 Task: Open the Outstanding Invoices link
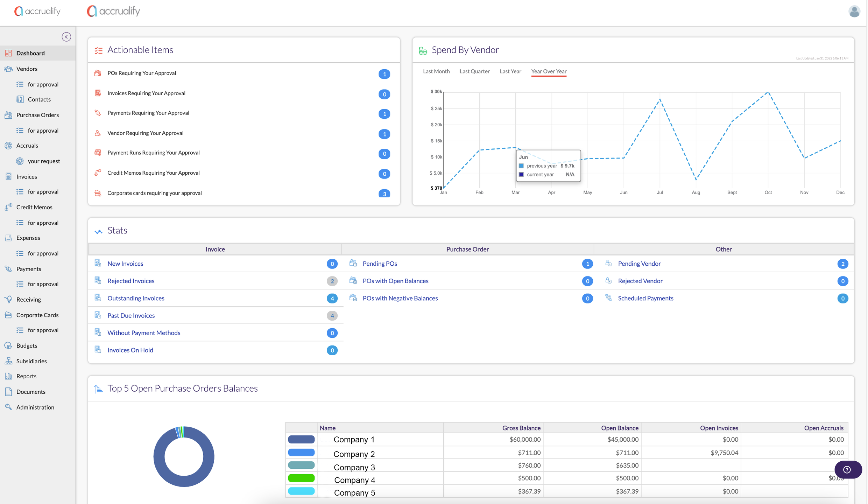[x=136, y=298]
